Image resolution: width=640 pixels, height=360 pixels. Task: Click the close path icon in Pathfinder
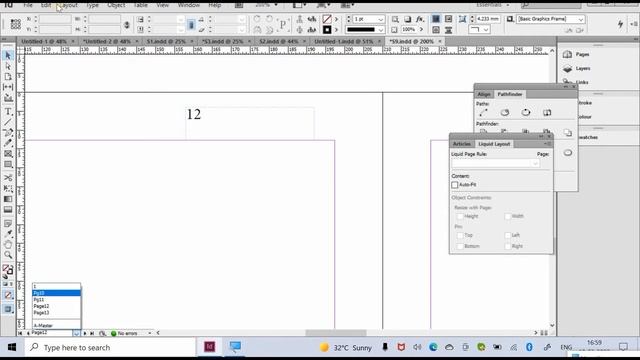click(x=526, y=112)
